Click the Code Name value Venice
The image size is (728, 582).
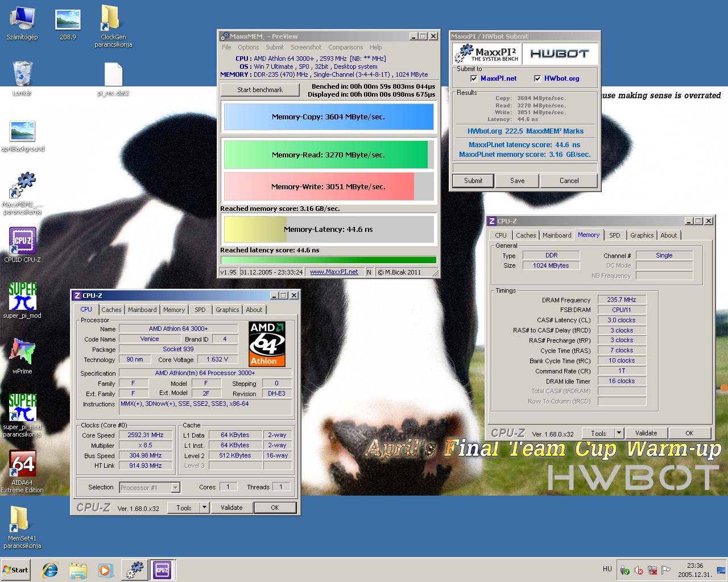150,339
